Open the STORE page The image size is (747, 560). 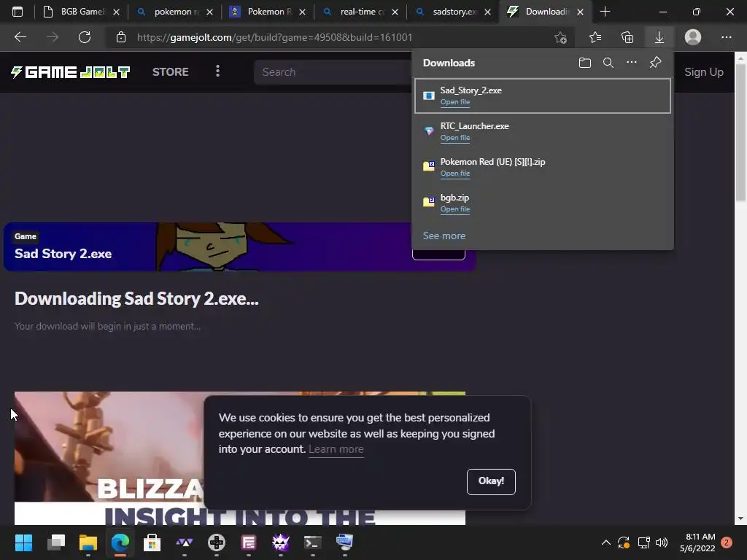171,72
